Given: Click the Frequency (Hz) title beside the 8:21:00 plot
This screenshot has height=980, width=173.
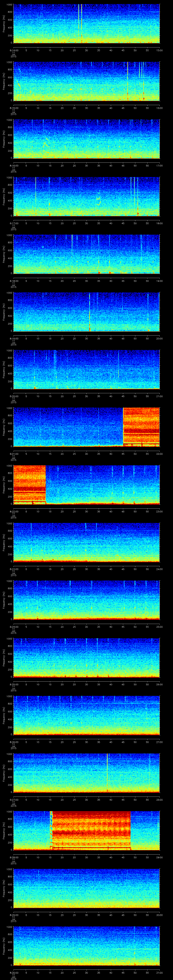Looking at the screenshot, I should [x=4, y=427].
